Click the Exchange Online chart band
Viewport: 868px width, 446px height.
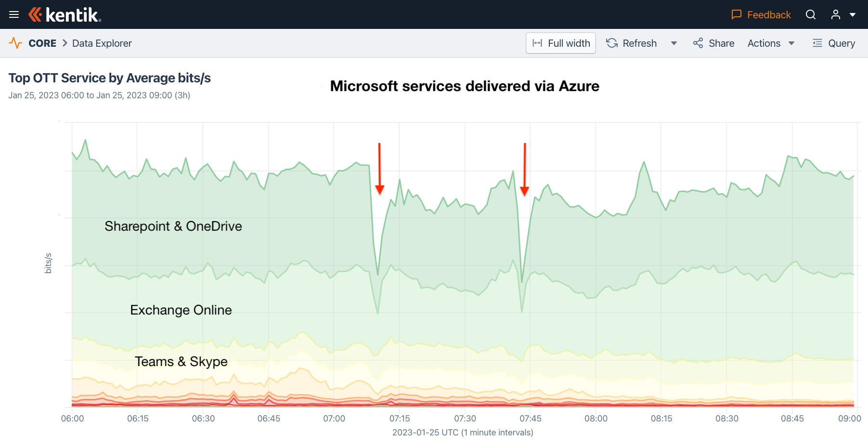[x=181, y=310]
